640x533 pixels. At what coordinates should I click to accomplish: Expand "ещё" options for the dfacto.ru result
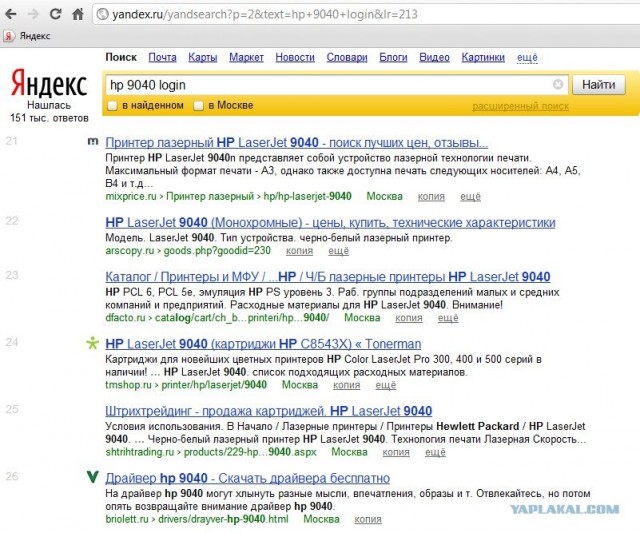pos(448,318)
